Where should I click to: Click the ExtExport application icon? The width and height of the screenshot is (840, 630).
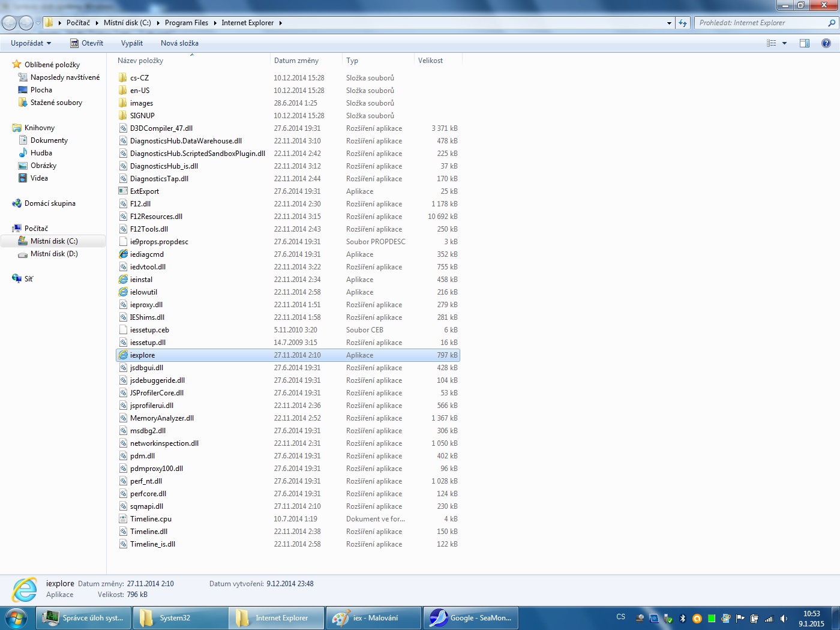[123, 191]
